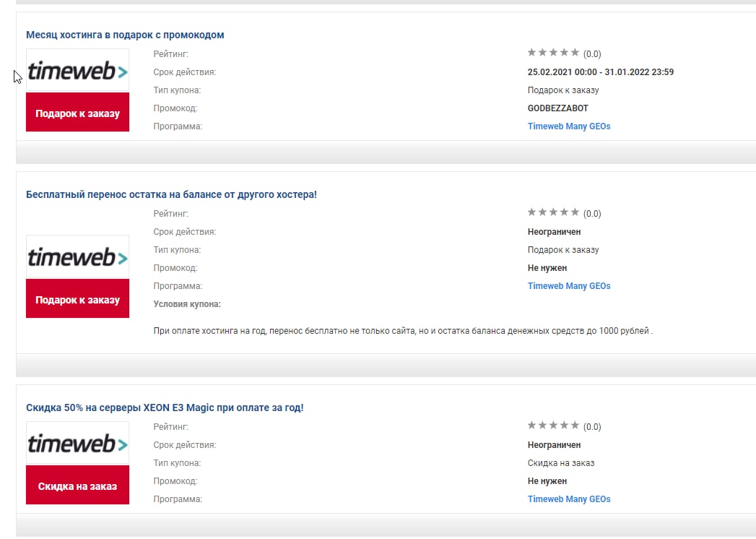Click the first rating star of the second coupon
This screenshot has height=539, width=756.
(x=532, y=212)
